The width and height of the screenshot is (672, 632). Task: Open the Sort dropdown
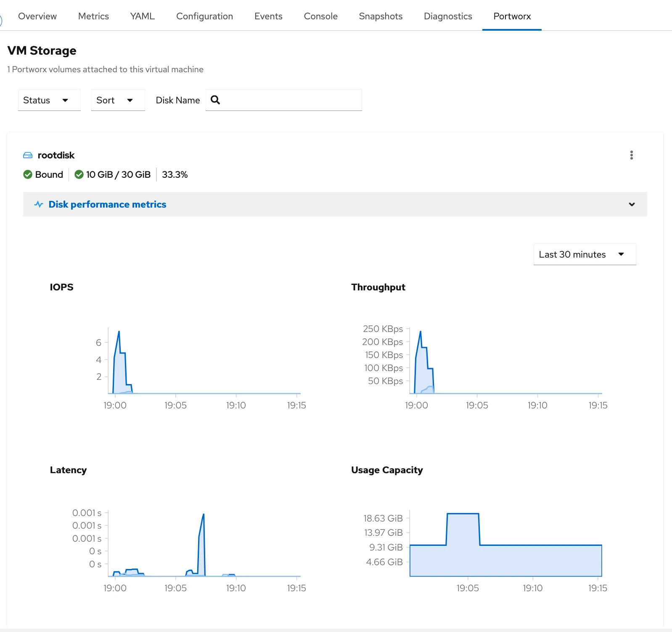click(118, 100)
